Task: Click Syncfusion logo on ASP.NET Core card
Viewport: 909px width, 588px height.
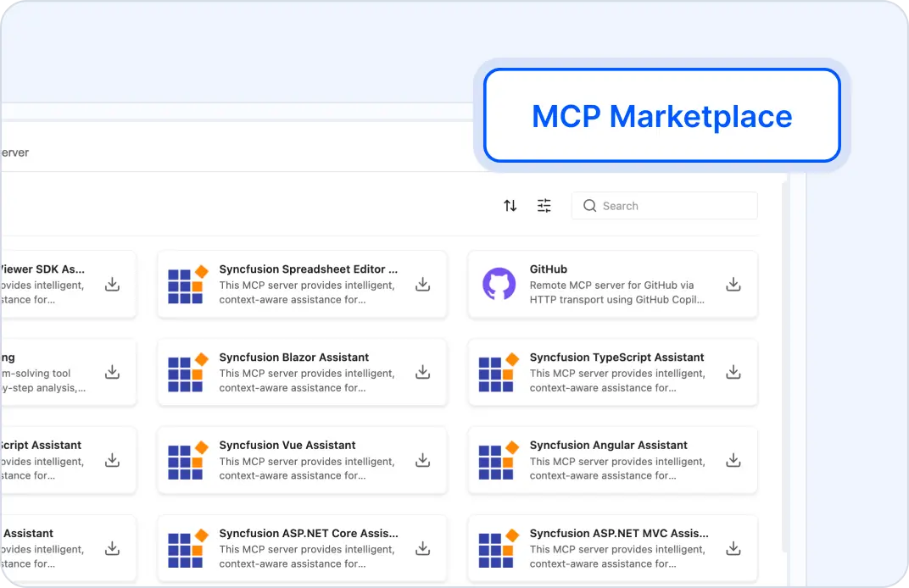Action: (188, 549)
